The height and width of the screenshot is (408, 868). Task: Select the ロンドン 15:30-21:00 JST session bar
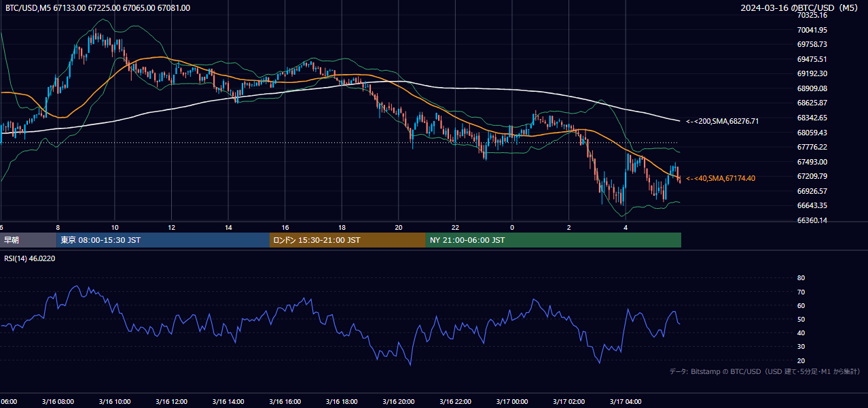click(348, 240)
